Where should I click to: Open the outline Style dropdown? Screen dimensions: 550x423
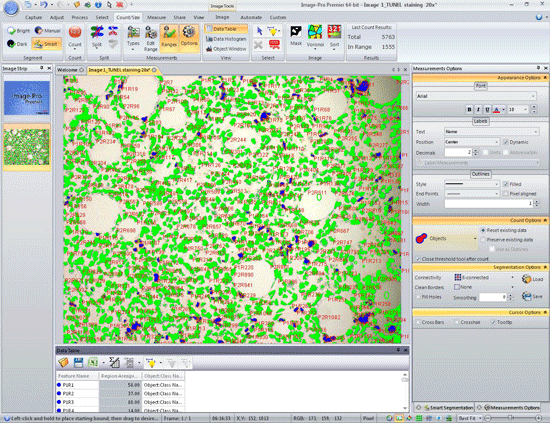(x=472, y=184)
